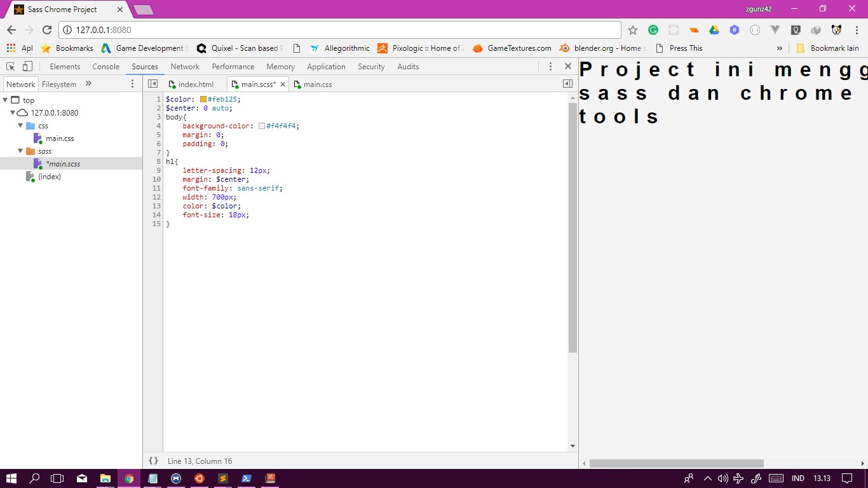Open the Network panel in the DevTools top bar
The image size is (868, 488).
pos(185,66)
